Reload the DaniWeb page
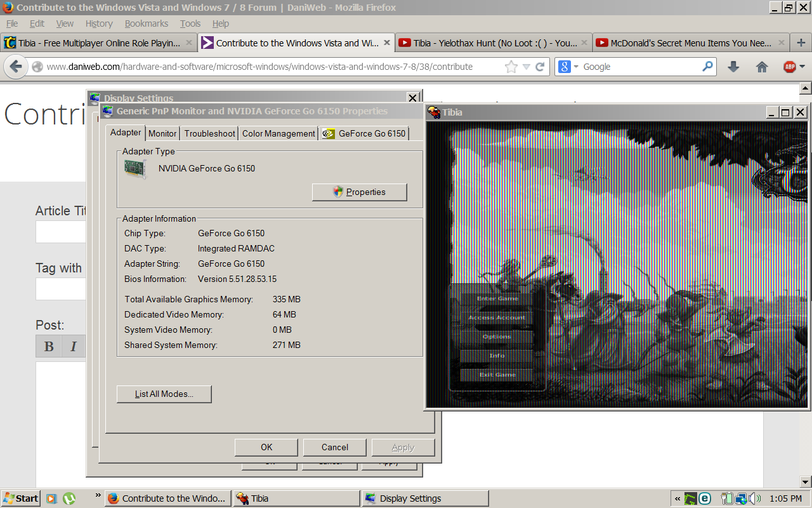This screenshot has width=812, height=508. [540, 67]
